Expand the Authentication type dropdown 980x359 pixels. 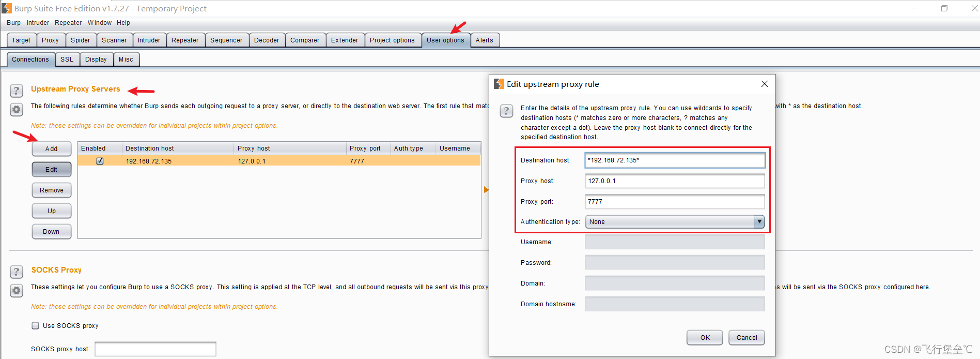[759, 222]
